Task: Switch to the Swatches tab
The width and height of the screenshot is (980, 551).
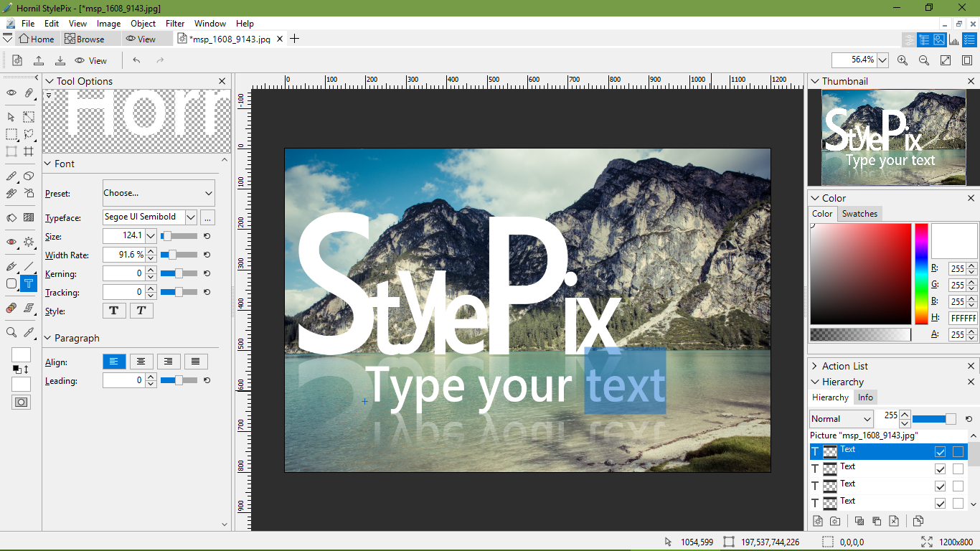Action: pyautogui.click(x=859, y=214)
